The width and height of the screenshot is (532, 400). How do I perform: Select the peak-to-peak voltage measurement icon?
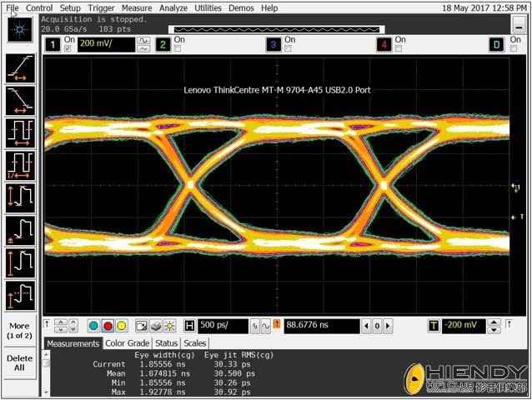coord(20,198)
